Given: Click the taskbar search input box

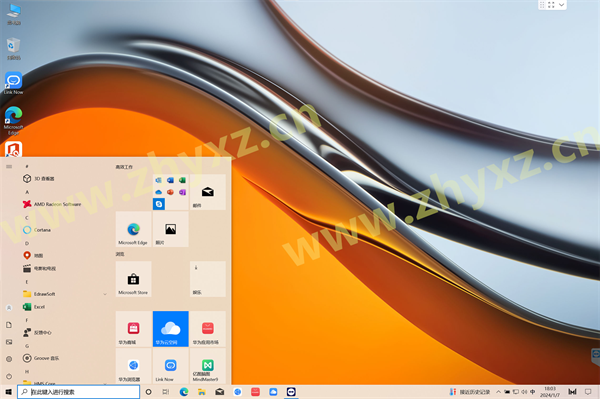Looking at the screenshot, I should pyautogui.click(x=78, y=392).
